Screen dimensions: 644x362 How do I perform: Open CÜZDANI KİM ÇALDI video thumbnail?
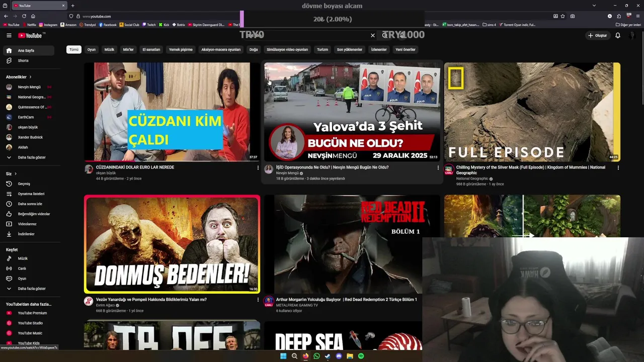click(x=172, y=112)
